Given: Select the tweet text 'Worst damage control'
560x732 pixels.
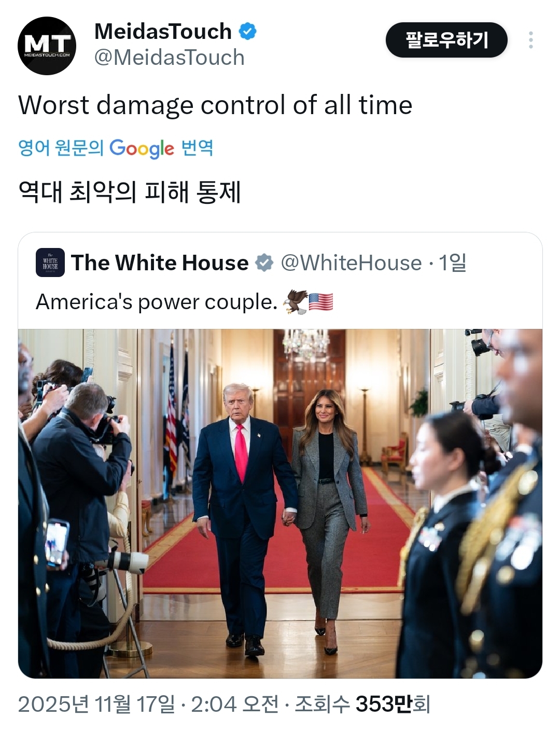Looking at the screenshot, I should pyautogui.click(x=153, y=105).
